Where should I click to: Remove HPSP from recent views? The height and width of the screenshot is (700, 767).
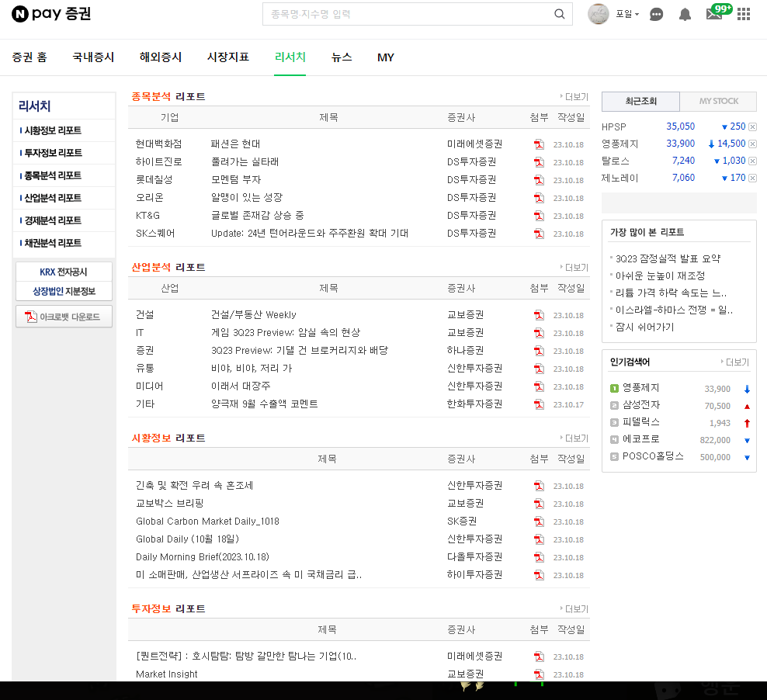point(753,127)
